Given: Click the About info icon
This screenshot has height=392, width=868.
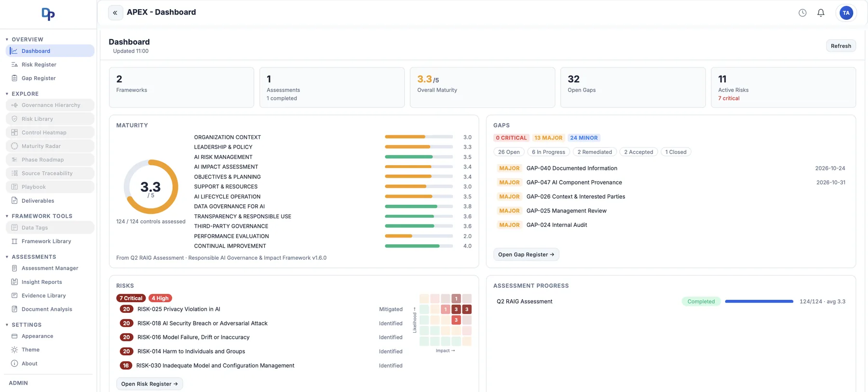Looking at the screenshot, I should coord(14,364).
